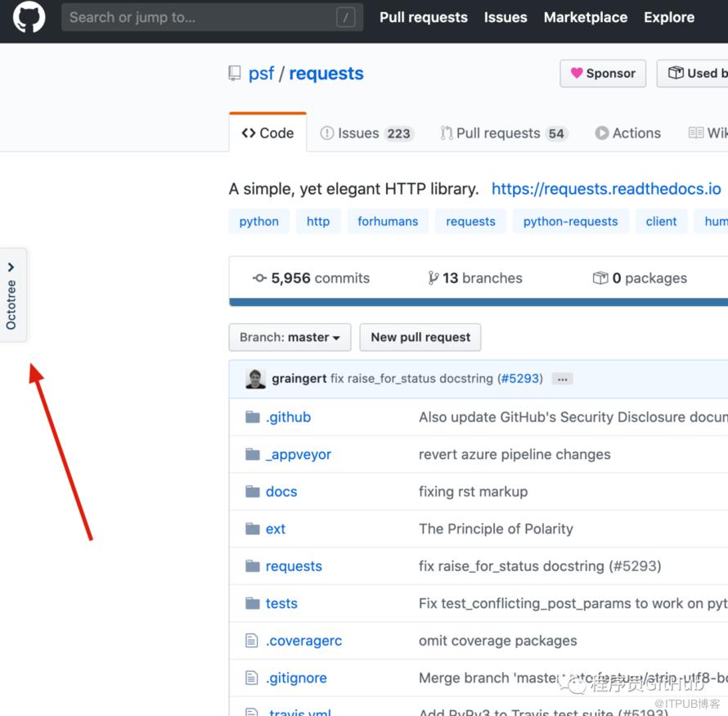Click the blue language breakdown bar

479,302
